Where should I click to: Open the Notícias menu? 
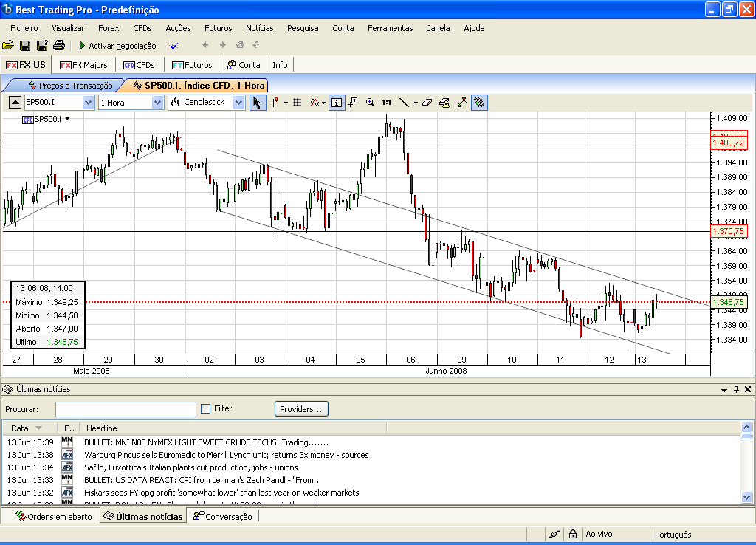pyautogui.click(x=259, y=28)
